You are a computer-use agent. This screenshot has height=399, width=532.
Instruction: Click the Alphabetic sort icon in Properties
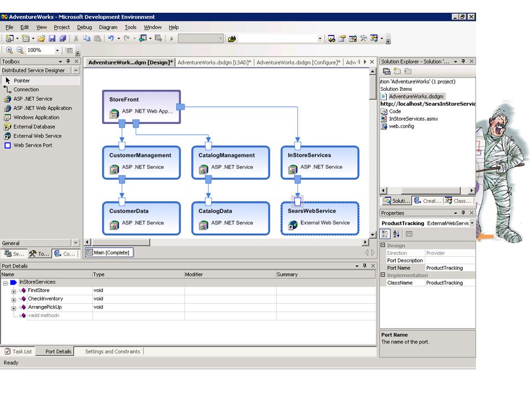[396, 234]
